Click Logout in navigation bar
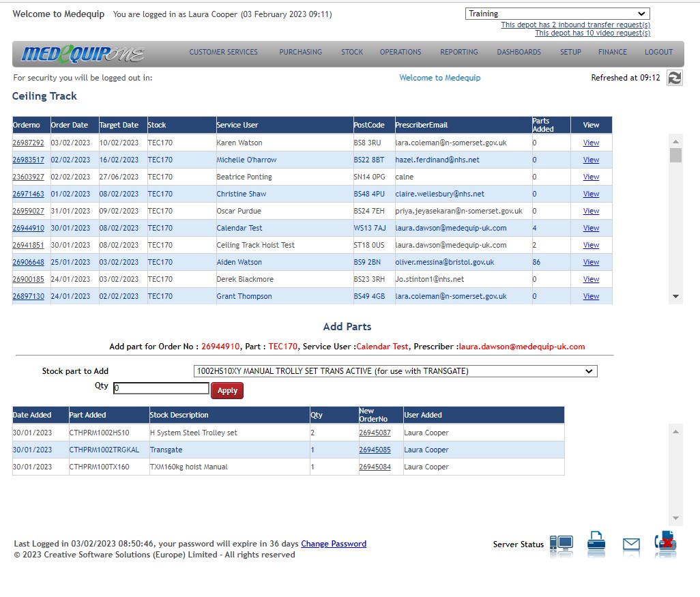The image size is (700, 597). tap(658, 52)
